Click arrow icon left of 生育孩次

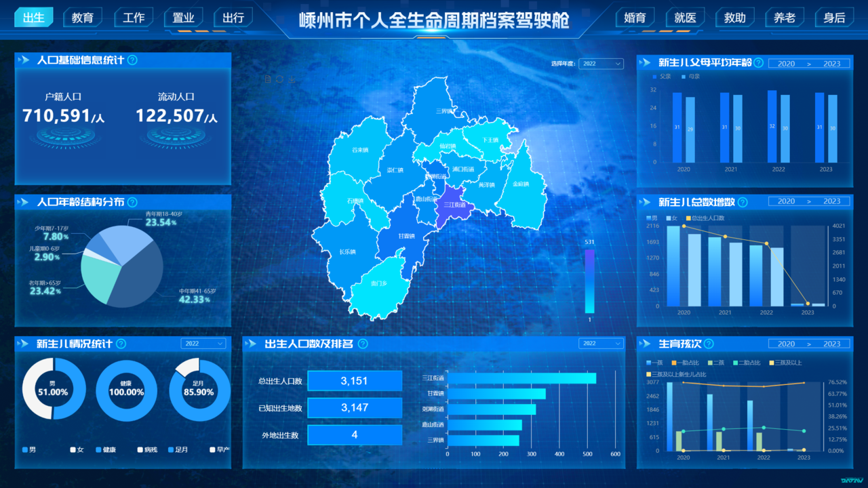coord(646,344)
